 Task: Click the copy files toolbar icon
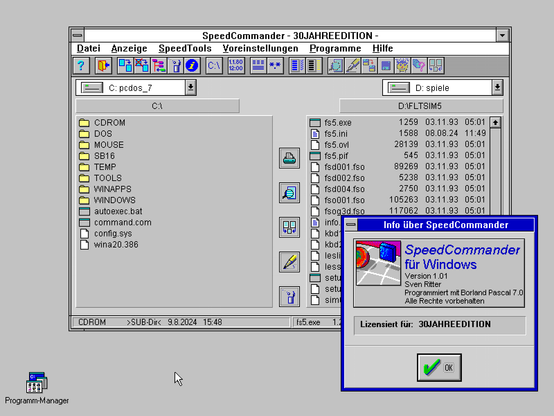click(125, 66)
